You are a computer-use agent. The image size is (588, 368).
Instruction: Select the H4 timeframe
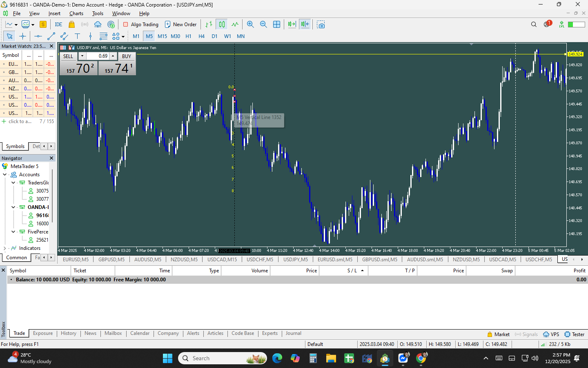(201, 36)
